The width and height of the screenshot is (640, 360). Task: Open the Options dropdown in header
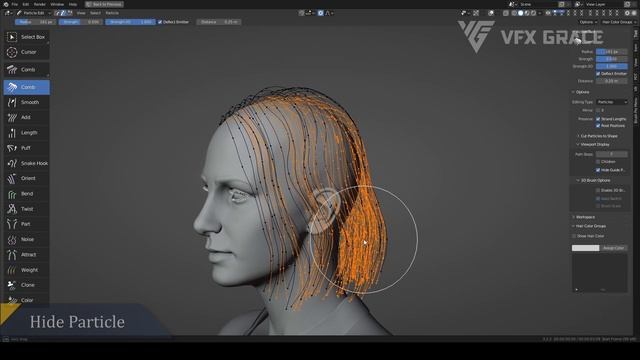[588, 22]
